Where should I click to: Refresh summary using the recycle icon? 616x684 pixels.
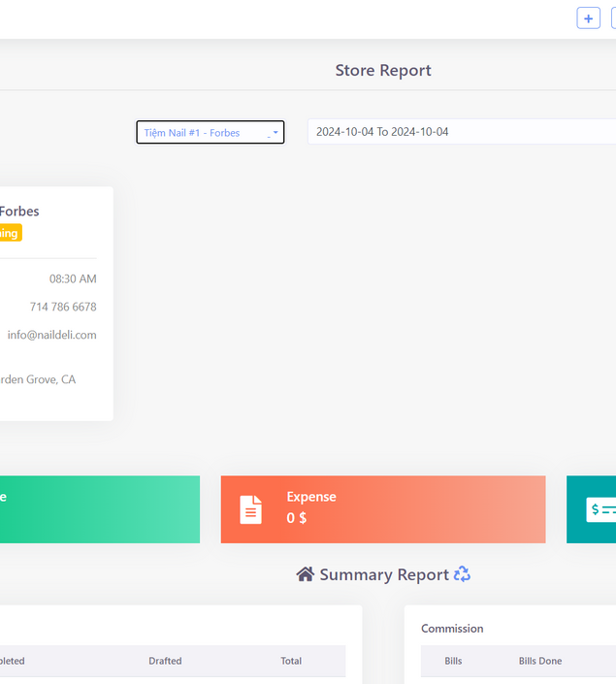click(x=462, y=574)
